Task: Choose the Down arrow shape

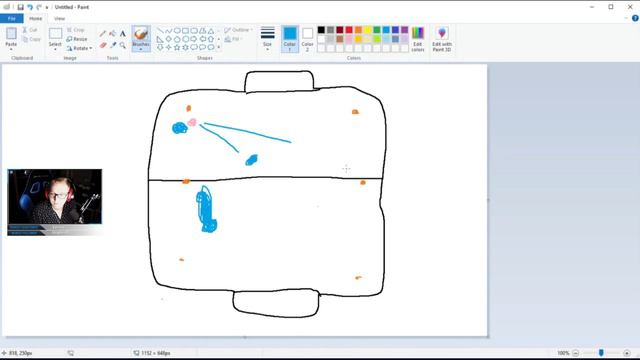Action: point(160,47)
